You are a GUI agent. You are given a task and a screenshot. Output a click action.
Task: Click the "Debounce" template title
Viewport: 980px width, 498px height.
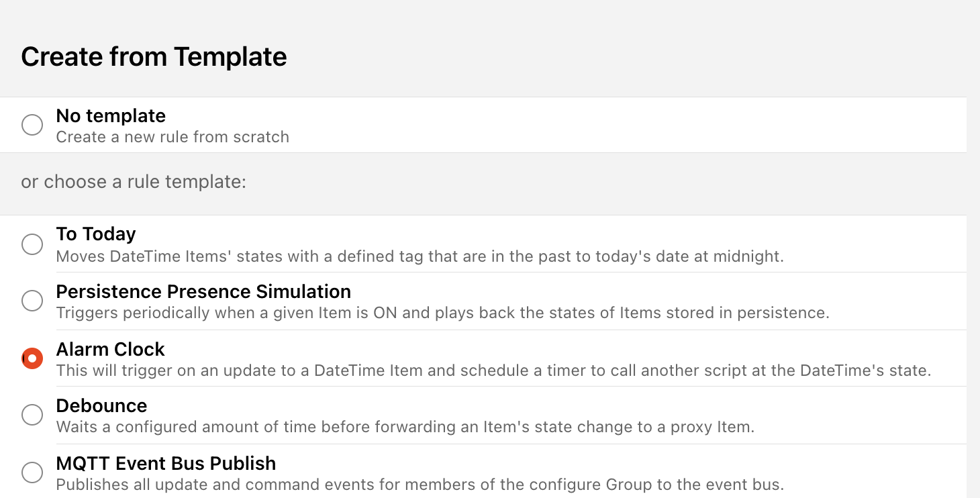(x=101, y=405)
